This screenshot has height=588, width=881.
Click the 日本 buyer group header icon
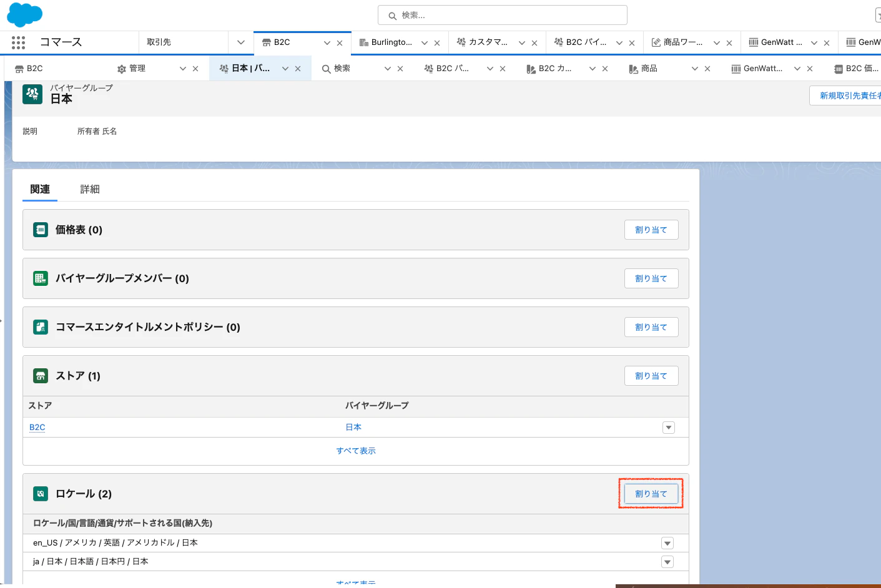[x=32, y=94]
